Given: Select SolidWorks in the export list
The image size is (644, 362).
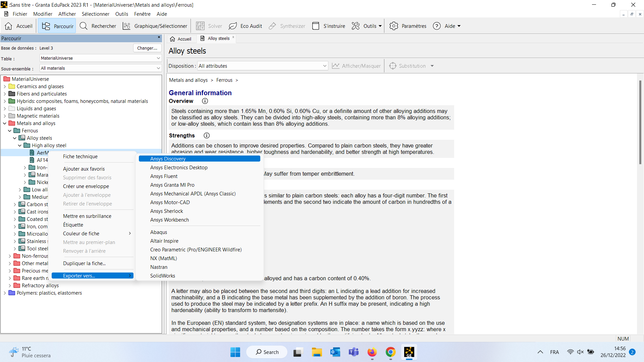Looking at the screenshot, I should 163,276.
